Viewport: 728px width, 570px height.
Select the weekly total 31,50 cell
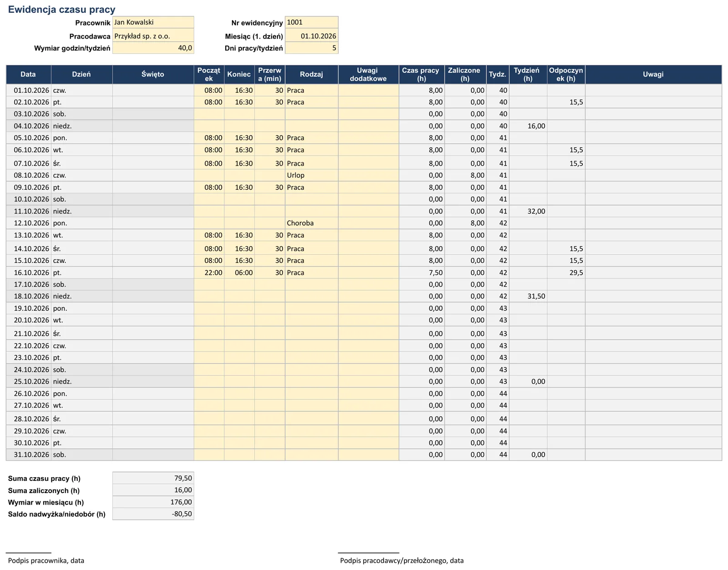(x=528, y=296)
